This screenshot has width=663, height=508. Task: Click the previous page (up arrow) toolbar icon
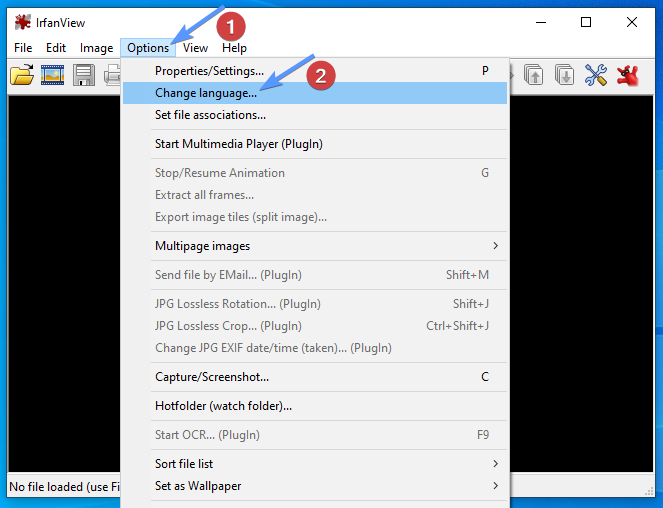[534, 75]
